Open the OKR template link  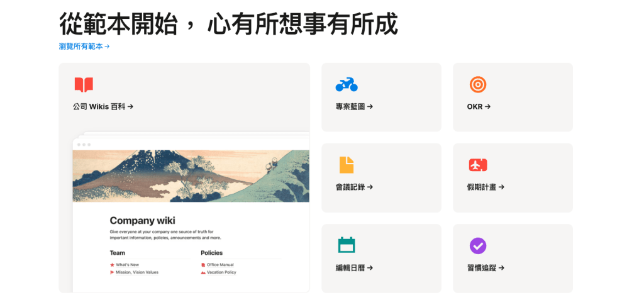click(x=479, y=107)
